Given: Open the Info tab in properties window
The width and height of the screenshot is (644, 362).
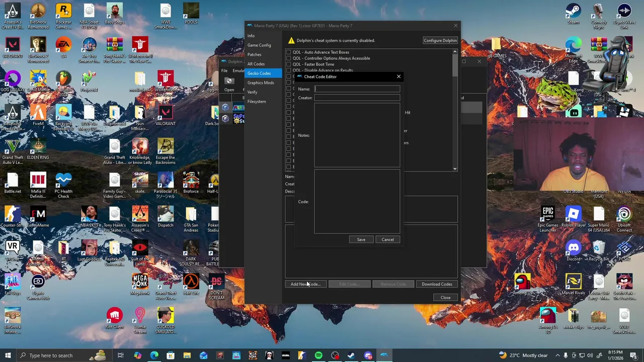Looking at the screenshot, I should coord(251,36).
